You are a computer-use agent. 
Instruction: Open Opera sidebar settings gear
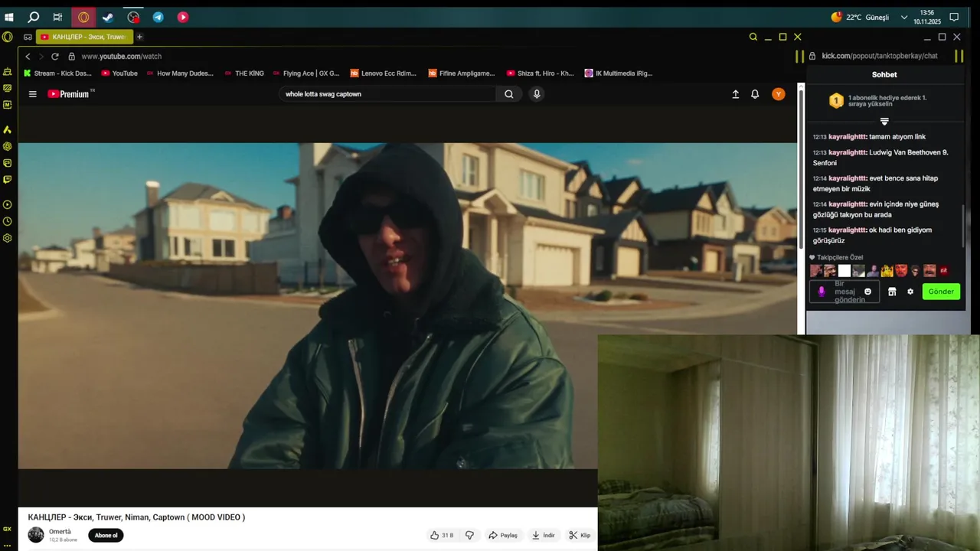(7, 238)
